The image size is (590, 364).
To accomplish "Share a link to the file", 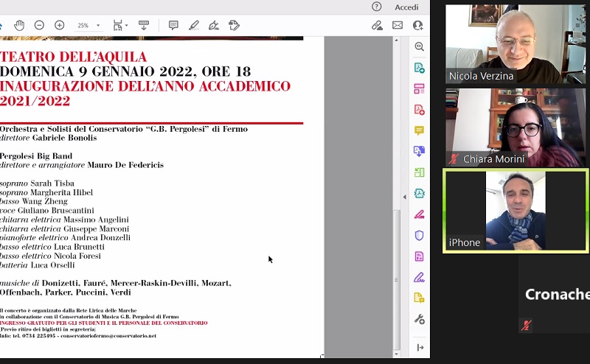I will pos(377,26).
